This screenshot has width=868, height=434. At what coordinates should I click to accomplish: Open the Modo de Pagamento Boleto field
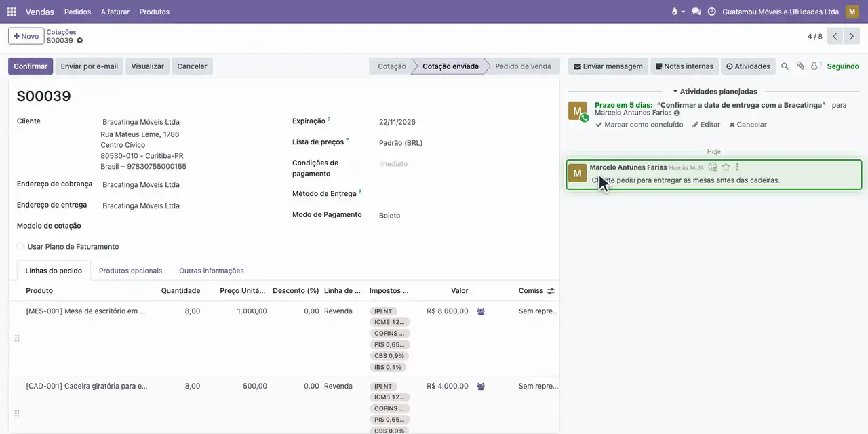tap(464, 216)
